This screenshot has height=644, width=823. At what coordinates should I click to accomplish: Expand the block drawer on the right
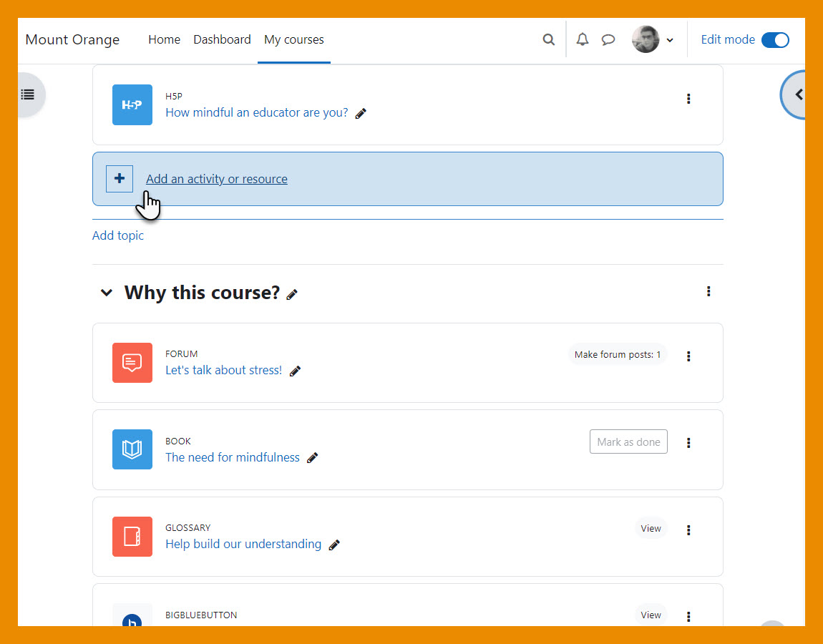[x=797, y=94]
